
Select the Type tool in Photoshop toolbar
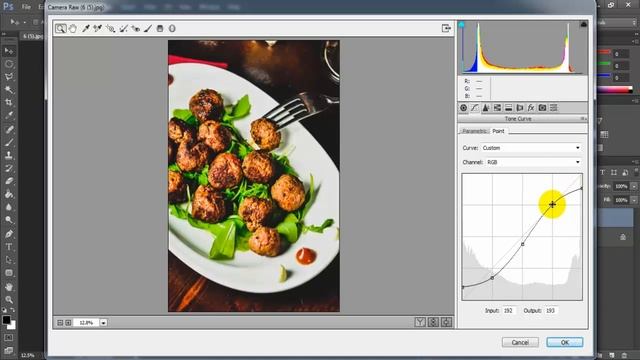[9, 247]
